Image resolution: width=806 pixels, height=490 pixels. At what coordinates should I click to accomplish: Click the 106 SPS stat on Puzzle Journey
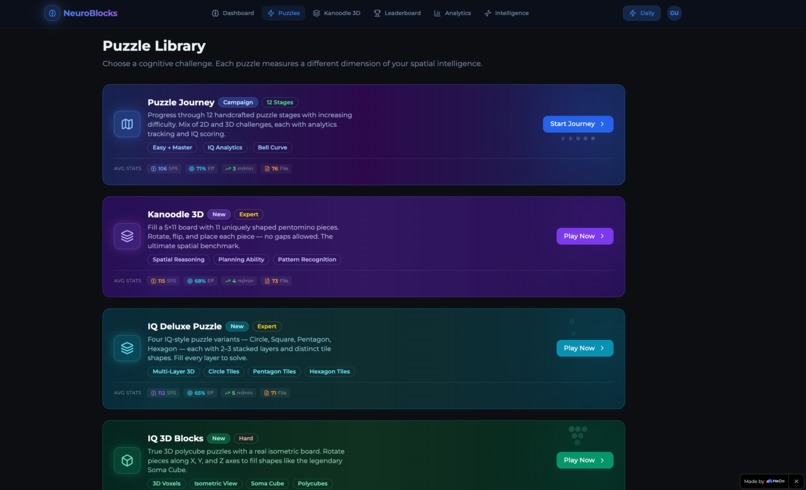164,169
